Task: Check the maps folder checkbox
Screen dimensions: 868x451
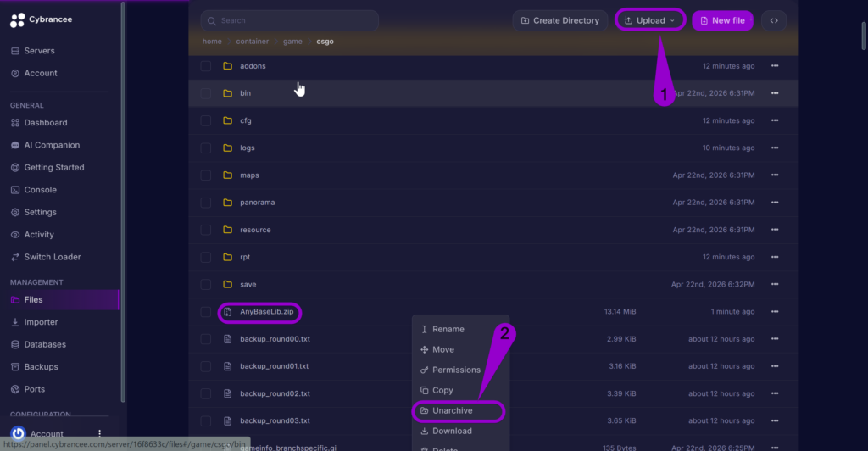Action: click(206, 175)
